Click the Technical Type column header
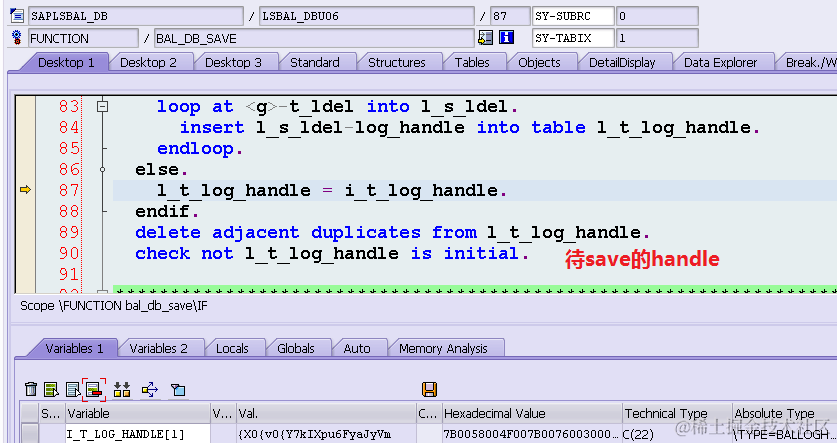 677,413
